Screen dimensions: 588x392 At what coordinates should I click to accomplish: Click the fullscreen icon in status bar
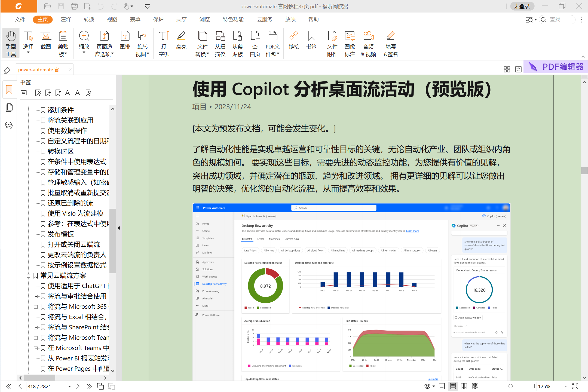point(575,386)
